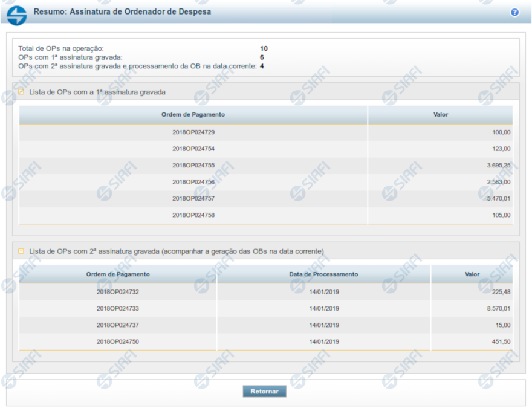Click the SIAFI logo icon in header

17,15
